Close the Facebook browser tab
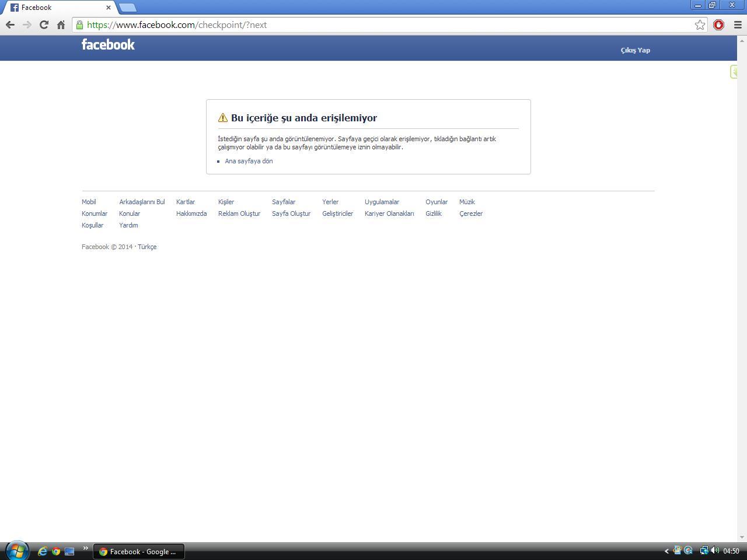 tap(108, 8)
